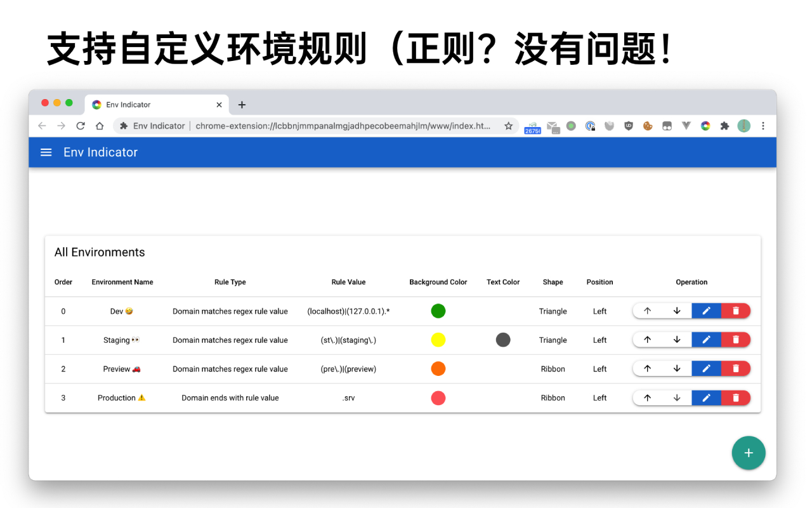Edit the Dev environment rule
Screen dimensions: 812x508
pos(707,311)
